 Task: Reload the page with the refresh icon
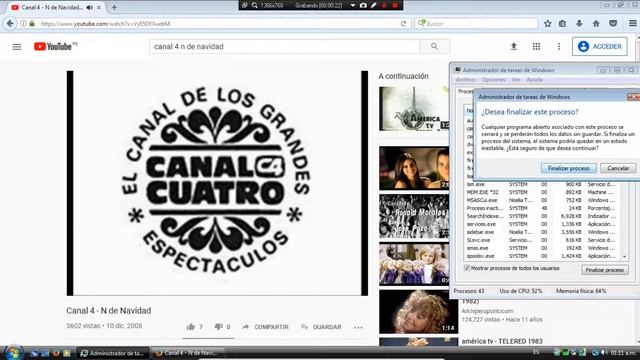(x=403, y=24)
